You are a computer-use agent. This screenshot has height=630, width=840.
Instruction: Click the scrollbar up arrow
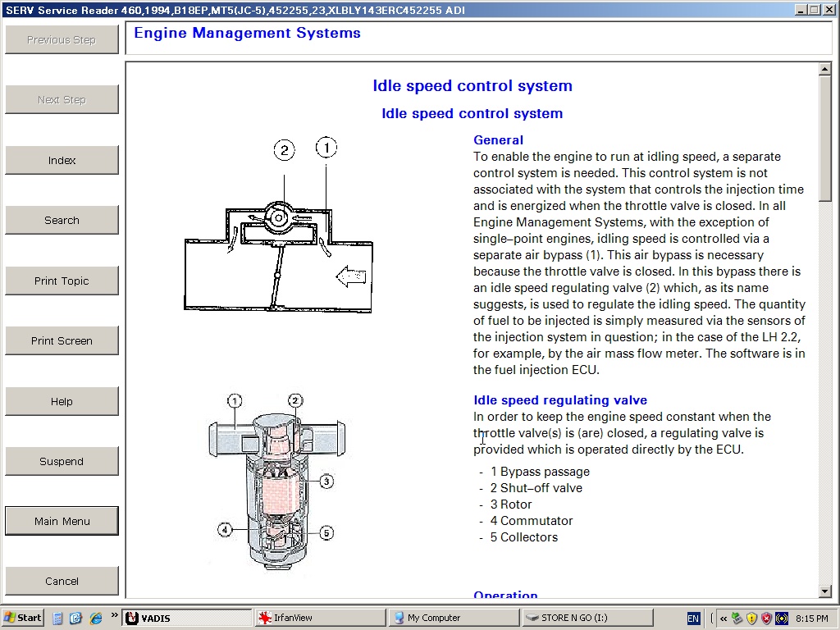pos(825,69)
